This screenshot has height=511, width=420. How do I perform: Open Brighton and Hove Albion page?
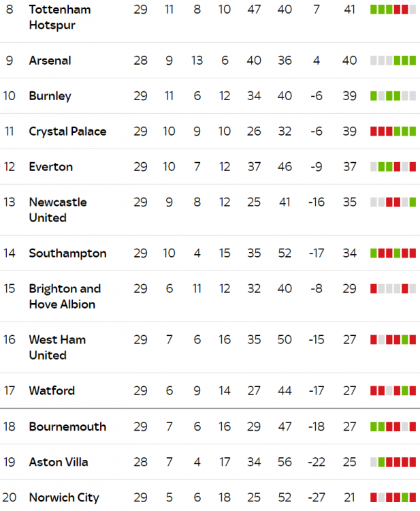pyautogui.click(x=65, y=296)
